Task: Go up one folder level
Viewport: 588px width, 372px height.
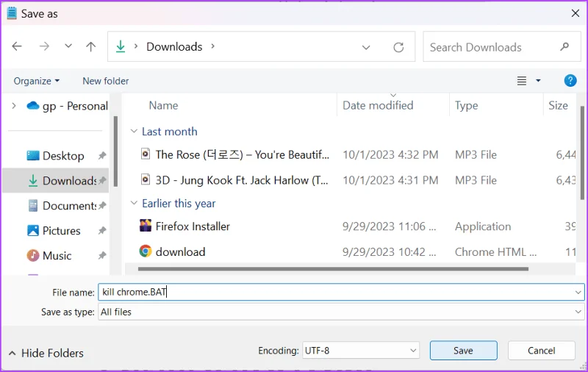Action: [x=90, y=46]
